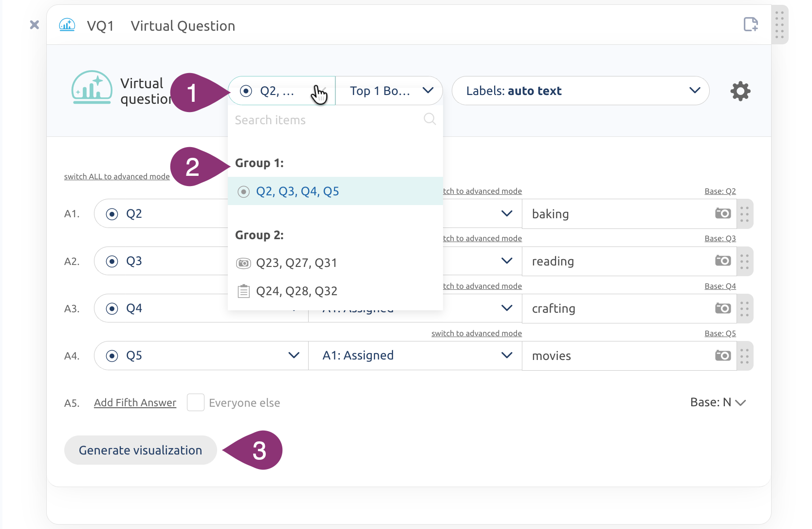812x529 pixels.
Task: Click camera icon in reading row
Action: [723, 261]
